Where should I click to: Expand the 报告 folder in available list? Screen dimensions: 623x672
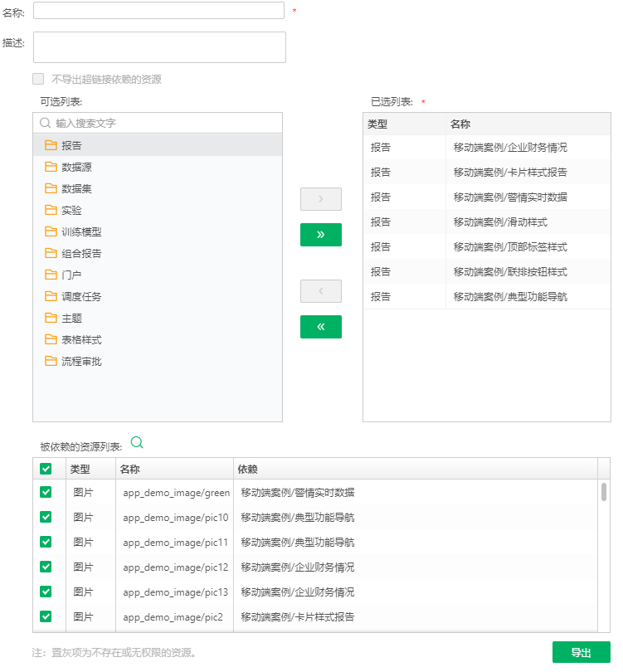[x=72, y=145]
